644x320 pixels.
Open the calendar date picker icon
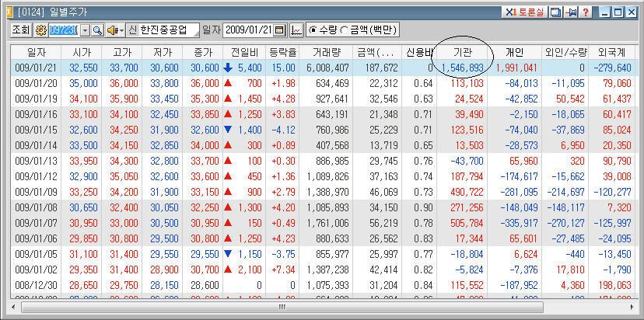pyautogui.click(x=280, y=30)
